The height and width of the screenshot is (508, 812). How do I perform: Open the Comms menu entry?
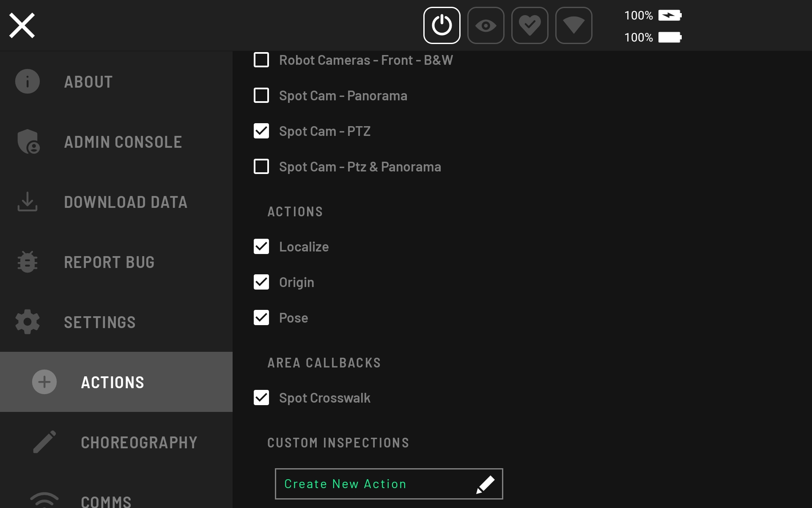[x=106, y=501]
